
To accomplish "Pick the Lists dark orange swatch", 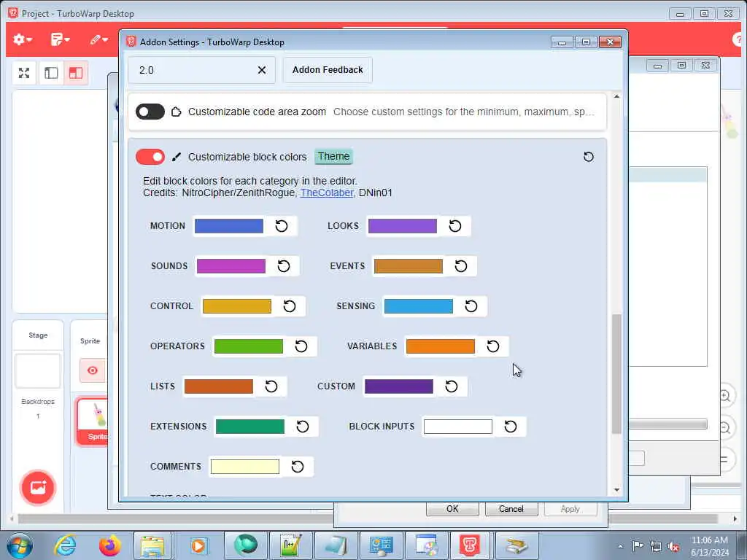I will click(x=219, y=386).
